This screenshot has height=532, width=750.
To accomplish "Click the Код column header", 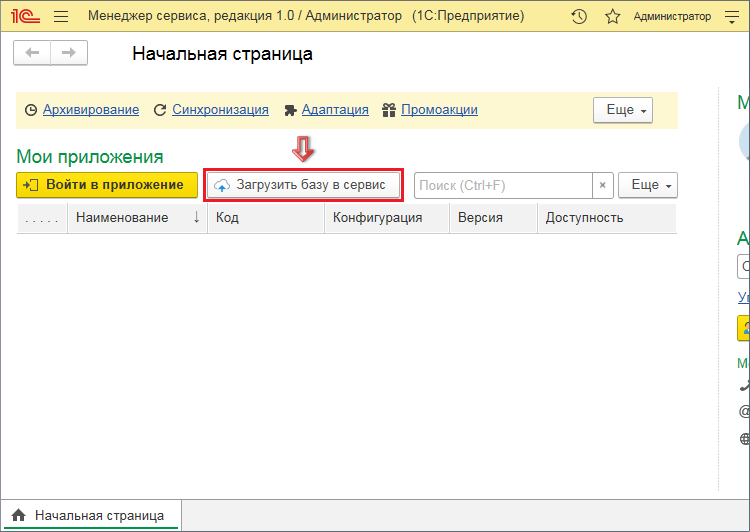I will (266, 218).
